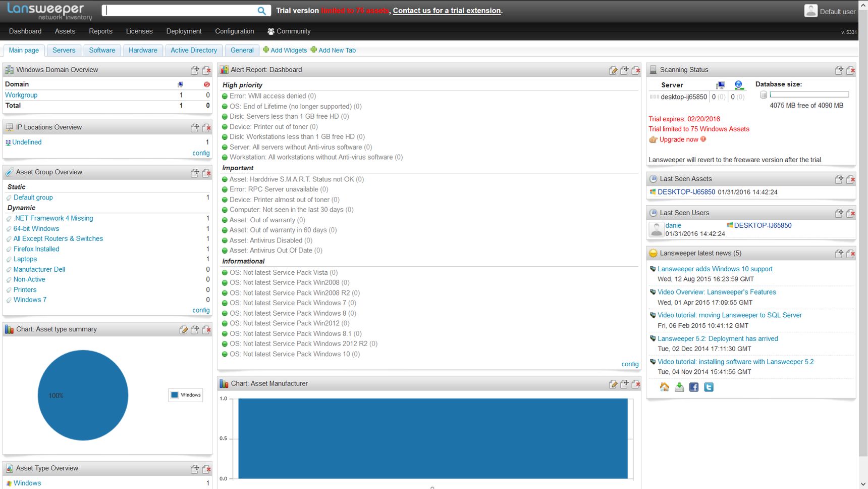This screenshot has width=868, height=489.
Task: Open the Undefined IP location link
Action: coord(27,142)
